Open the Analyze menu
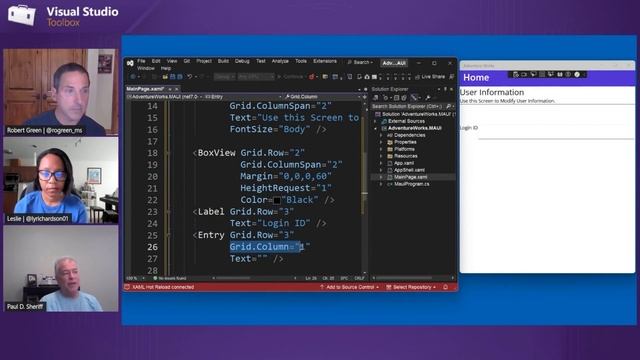 tap(280, 61)
